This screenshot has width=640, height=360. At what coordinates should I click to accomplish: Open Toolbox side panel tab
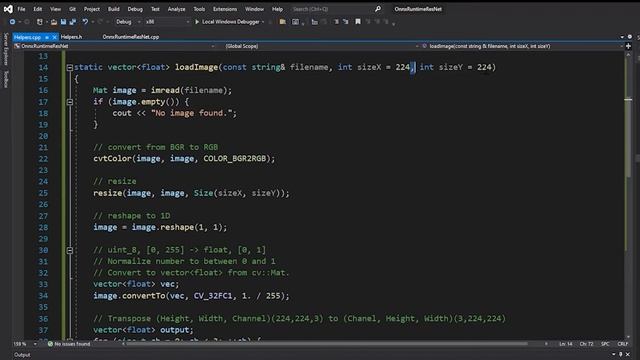coord(6,79)
